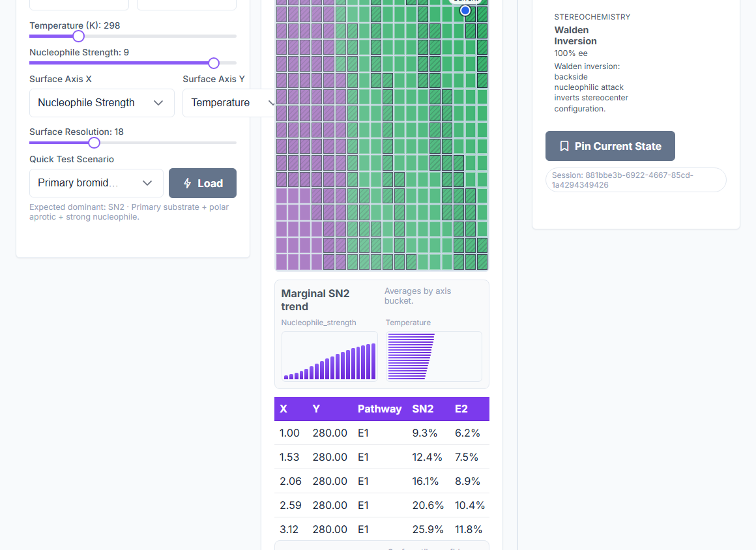Click the SN2 value 20.6%
The image size is (756, 550).
point(428,505)
